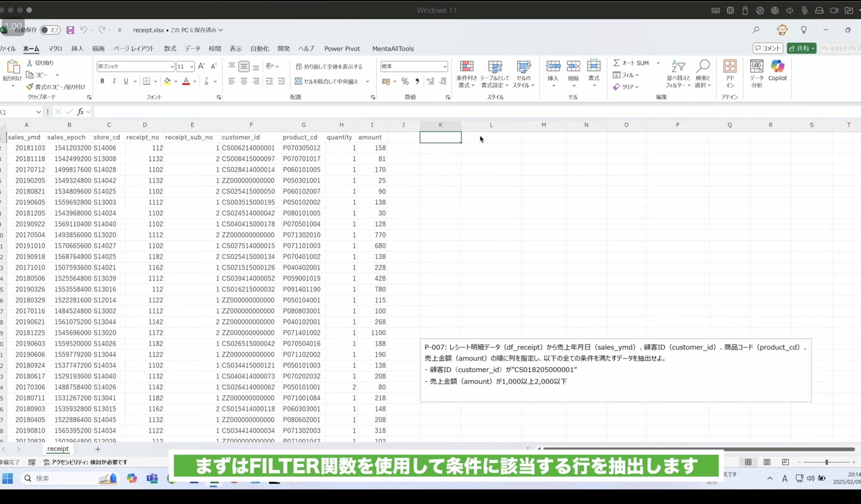The image size is (861, 504).
Task: Toggle Underline formatting
Action: [126, 81]
